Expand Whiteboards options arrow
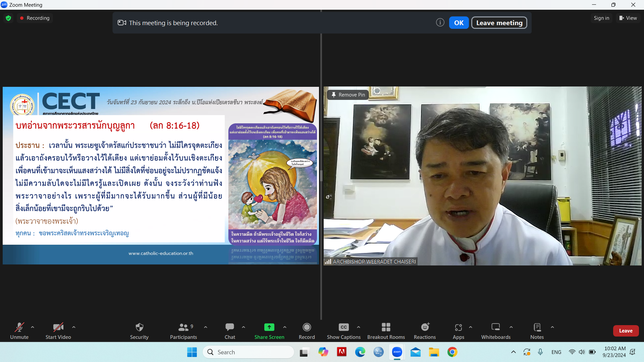The width and height of the screenshot is (644, 362). [511, 327]
